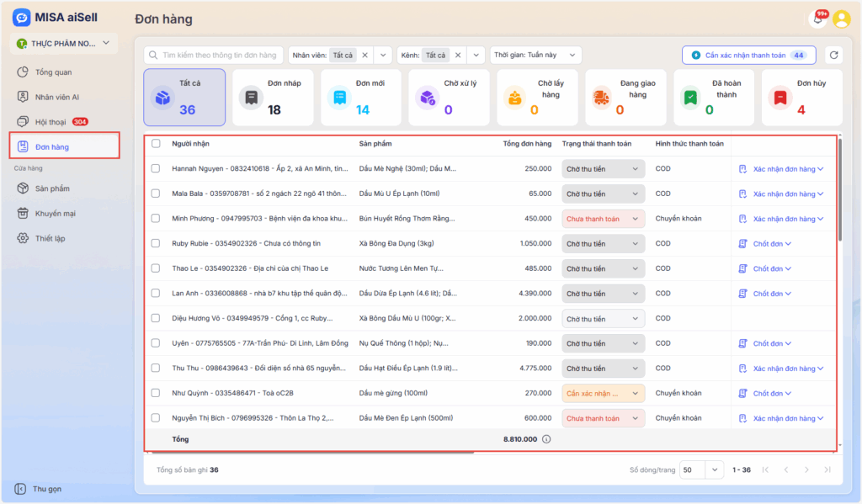The image size is (862, 504).
Task: Filter by the Đơn hủy tab
Action: click(801, 97)
